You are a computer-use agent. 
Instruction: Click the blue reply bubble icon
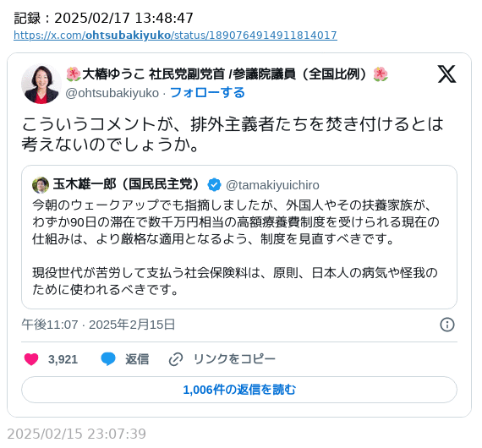pyautogui.click(x=108, y=359)
